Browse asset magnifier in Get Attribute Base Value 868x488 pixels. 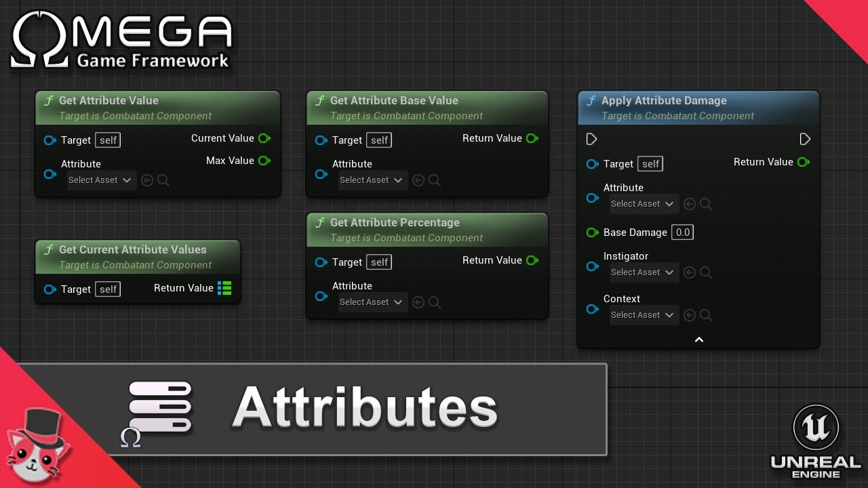coord(435,180)
